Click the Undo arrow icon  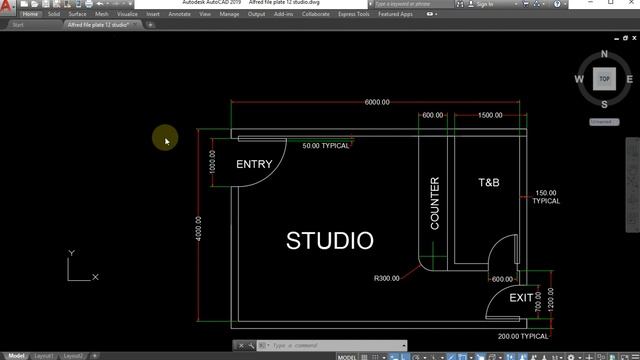99,4
